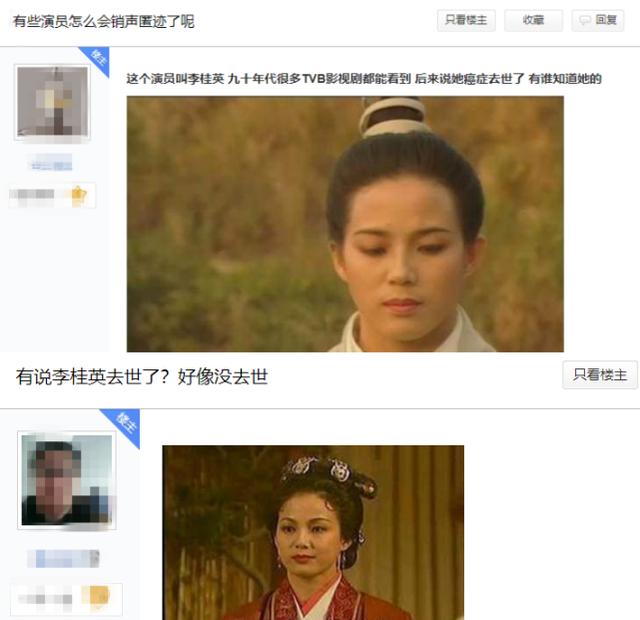Click the blurred username under the first avatar
Viewport: 640px width, 620px height.
coord(52,163)
